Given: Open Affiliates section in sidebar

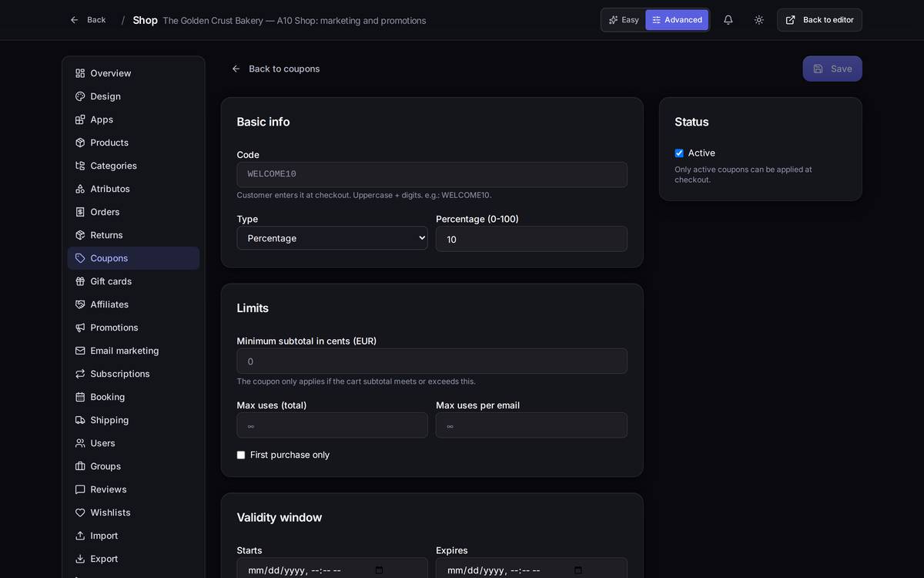Looking at the screenshot, I should click(x=133, y=304).
